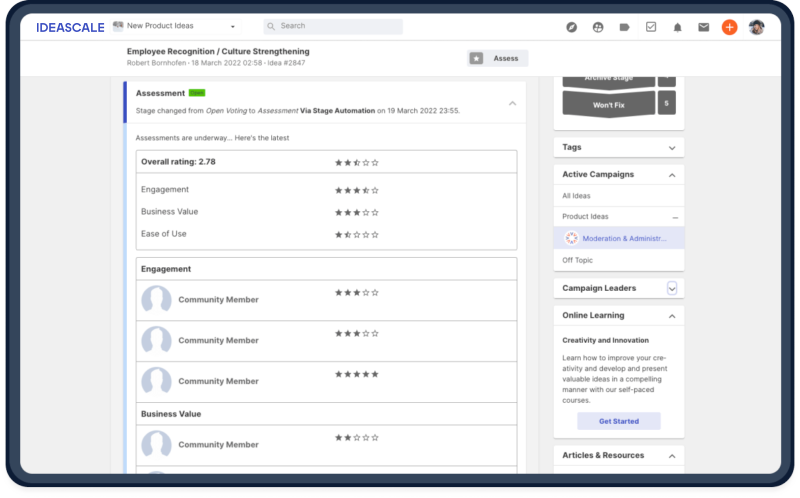800x498 pixels.
Task: Open the notifications bell
Action: [678, 27]
